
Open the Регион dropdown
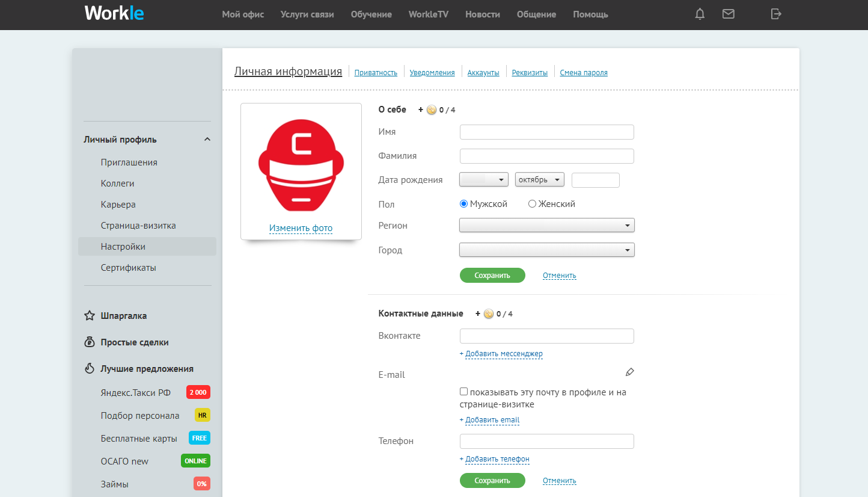[547, 226]
